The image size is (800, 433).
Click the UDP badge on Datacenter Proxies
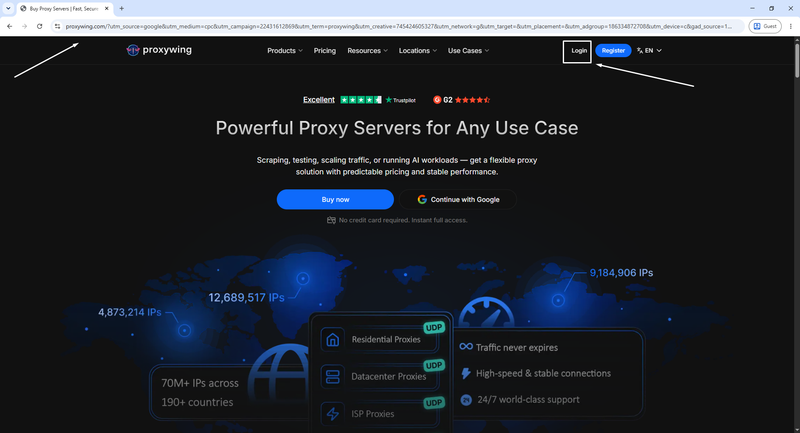[434, 365]
